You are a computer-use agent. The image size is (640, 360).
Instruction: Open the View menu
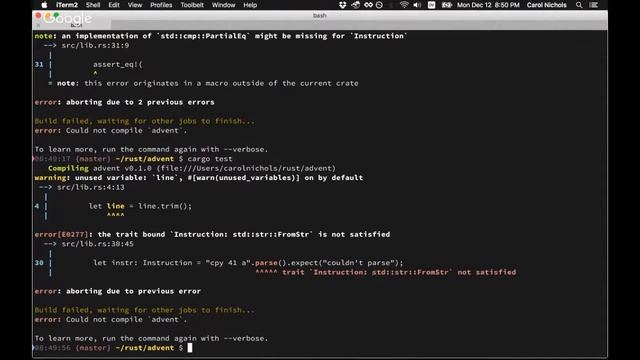[x=135, y=5]
